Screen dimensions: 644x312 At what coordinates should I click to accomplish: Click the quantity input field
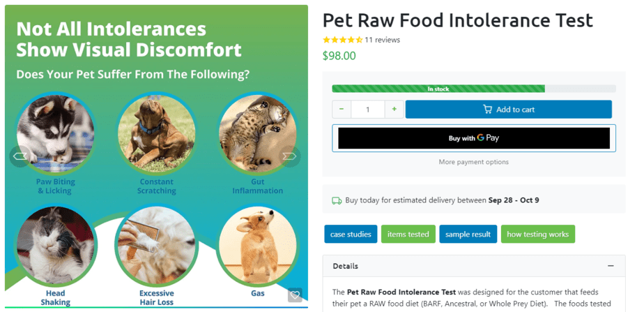pyautogui.click(x=368, y=109)
